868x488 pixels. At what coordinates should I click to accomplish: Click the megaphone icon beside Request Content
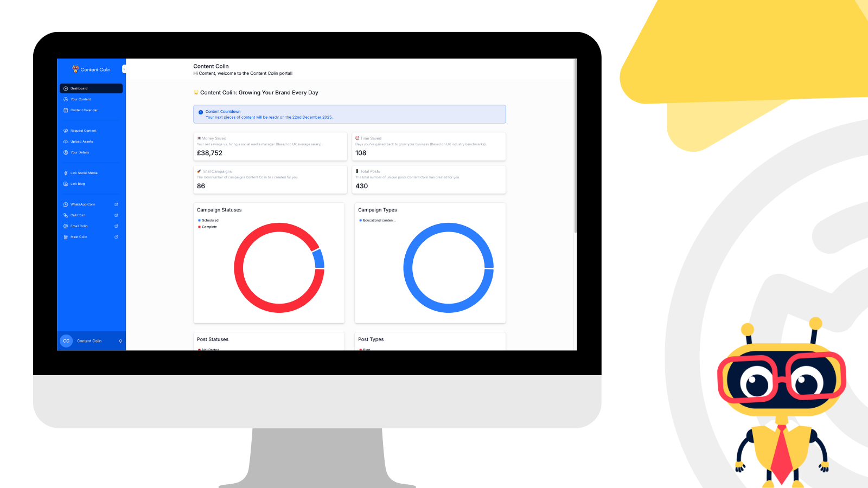click(66, 131)
